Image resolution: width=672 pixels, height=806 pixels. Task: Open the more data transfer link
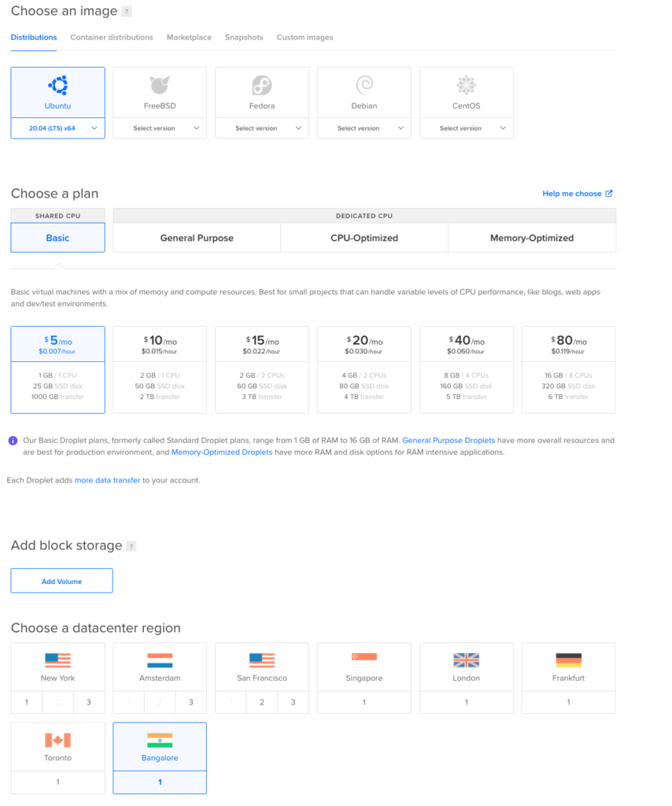pyautogui.click(x=107, y=480)
